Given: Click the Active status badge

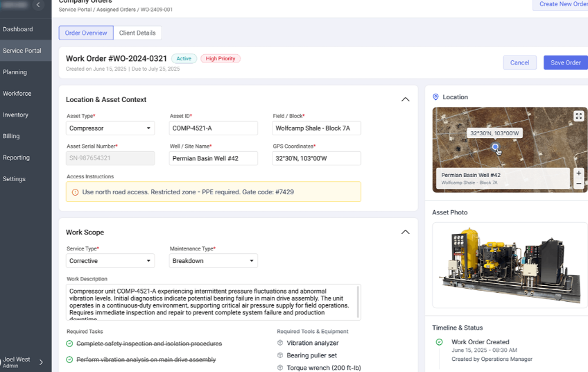Looking at the screenshot, I should (x=184, y=58).
